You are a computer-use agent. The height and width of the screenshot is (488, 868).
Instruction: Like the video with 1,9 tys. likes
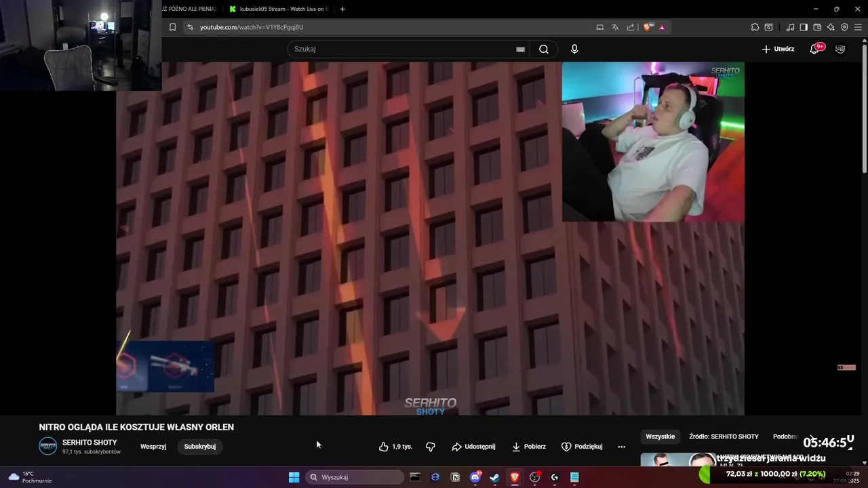point(395,447)
